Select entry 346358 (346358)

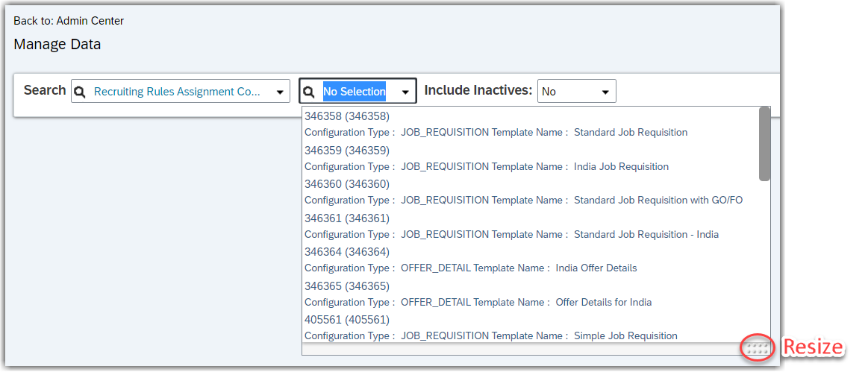pyautogui.click(x=347, y=116)
